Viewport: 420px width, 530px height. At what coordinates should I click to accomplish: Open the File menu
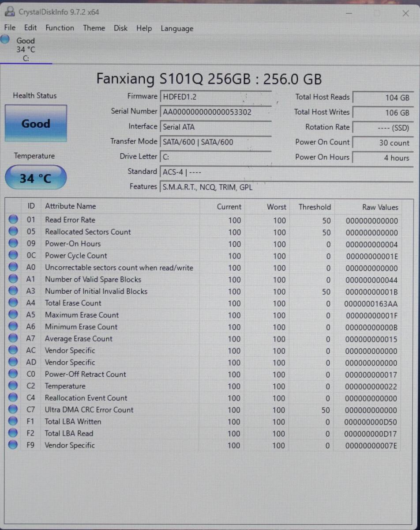click(10, 27)
